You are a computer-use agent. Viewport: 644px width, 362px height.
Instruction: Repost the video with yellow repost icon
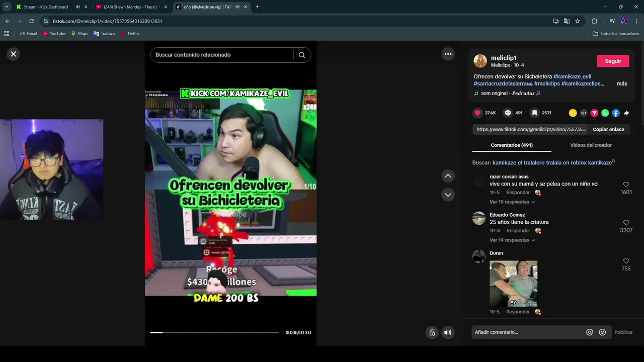click(573, 113)
